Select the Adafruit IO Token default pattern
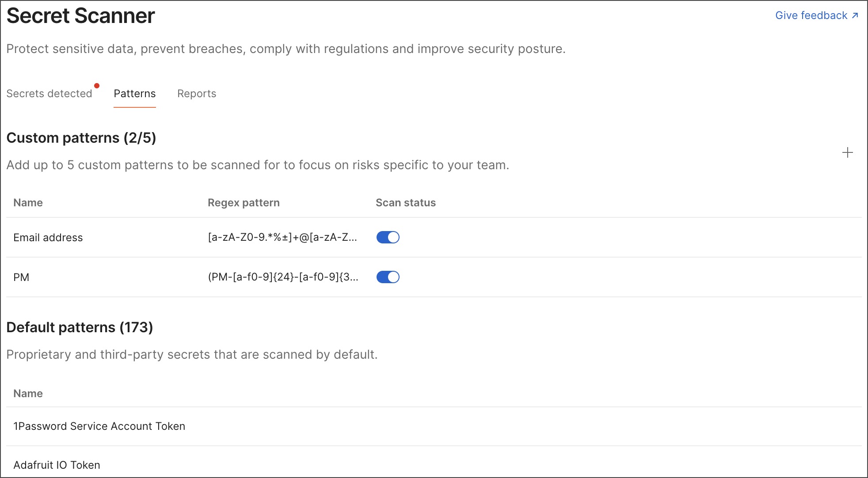The height and width of the screenshot is (478, 868). coord(57,465)
